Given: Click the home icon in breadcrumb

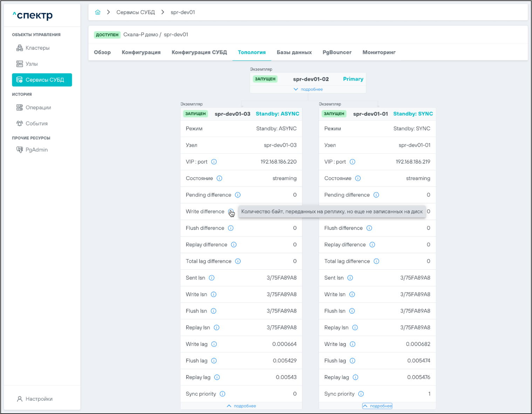Looking at the screenshot, I should (98, 12).
